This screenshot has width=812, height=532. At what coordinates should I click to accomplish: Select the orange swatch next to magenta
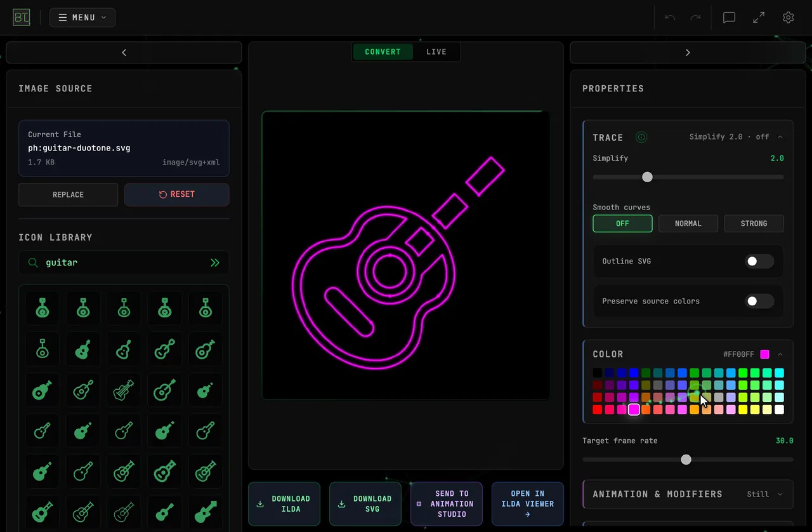(646, 409)
